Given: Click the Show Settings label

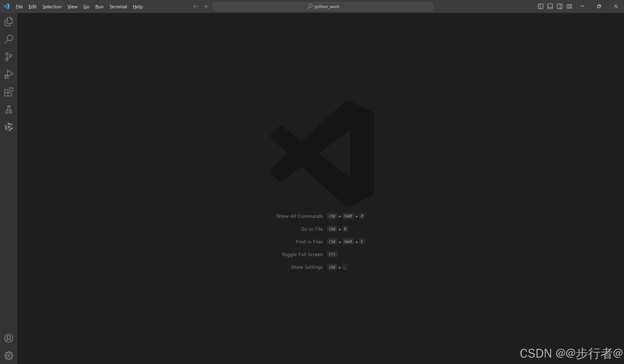Looking at the screenshot, I should pos(307,267).
